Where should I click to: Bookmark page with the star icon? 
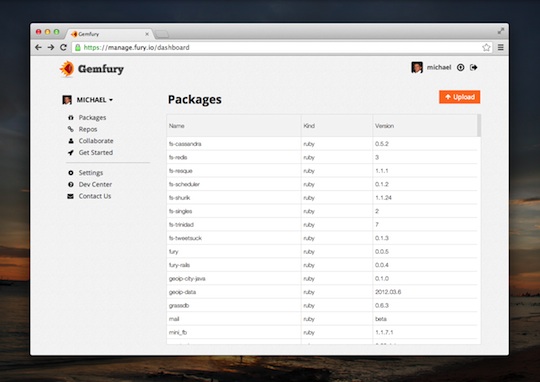[486, 48]
